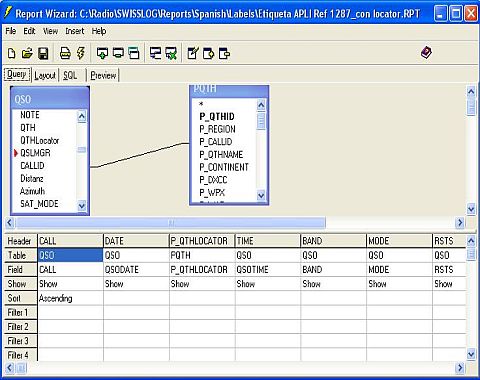Select NOTE field in QSO table
480x380 pixels.
click(x=30, y=115)
